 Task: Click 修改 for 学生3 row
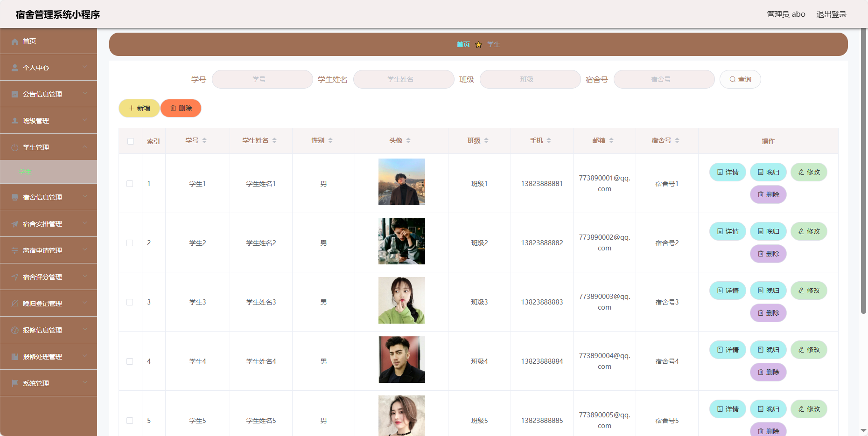[x=809, y=291]
